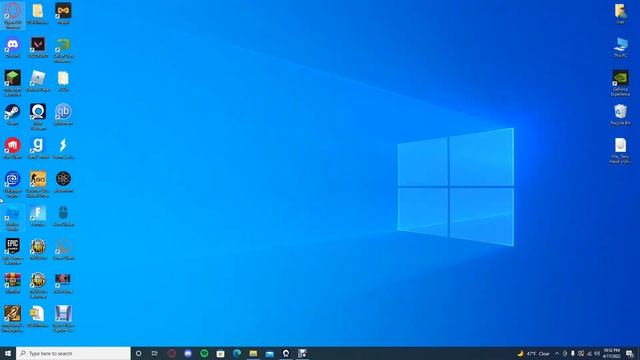Viewport: 640px width, 360px height.
Task: Select the Roblox Player desktop icon
Action: (x=38, y=81)
